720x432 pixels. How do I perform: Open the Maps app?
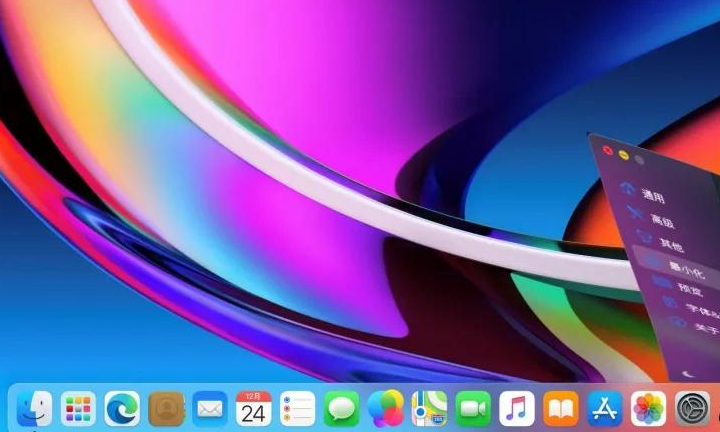[x=429, y=408]
